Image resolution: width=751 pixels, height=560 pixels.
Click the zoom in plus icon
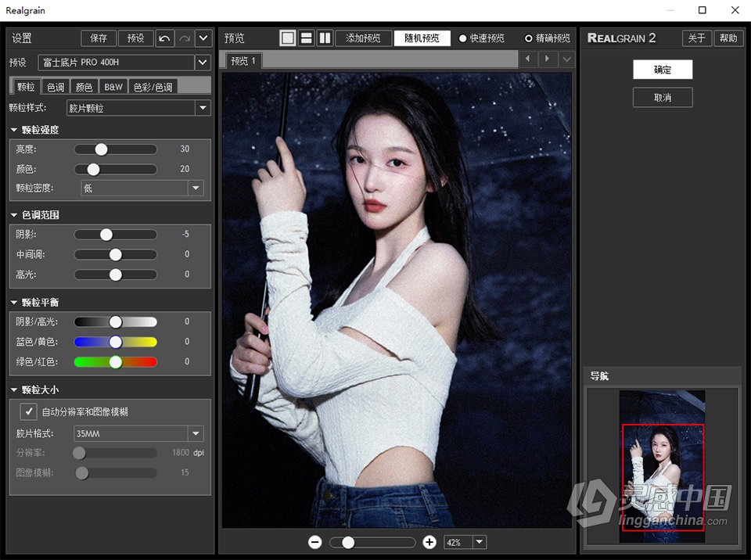pyautogui.click(x=429, y=542)
